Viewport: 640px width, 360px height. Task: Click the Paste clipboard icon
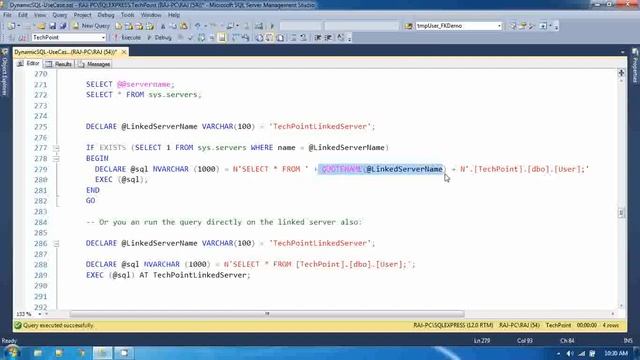pyautogui.click(x=184, y=26)
